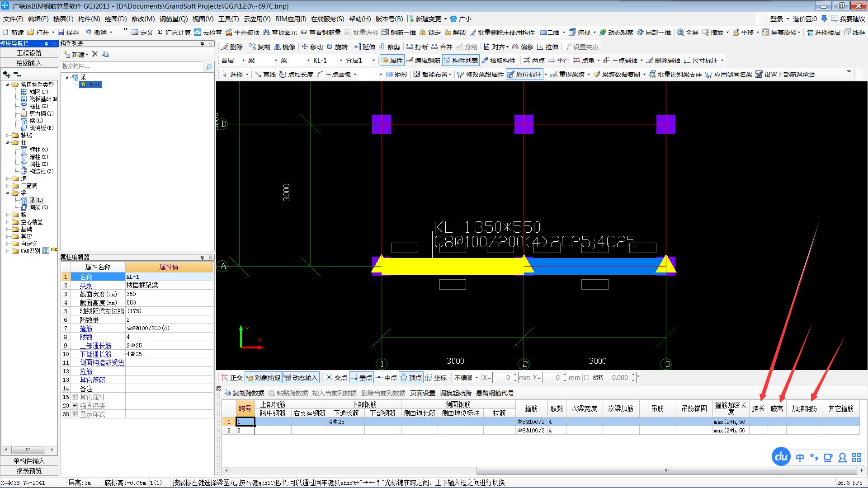Click the 复制 copy tool
The image size is (868, 488).
[259, 47]
